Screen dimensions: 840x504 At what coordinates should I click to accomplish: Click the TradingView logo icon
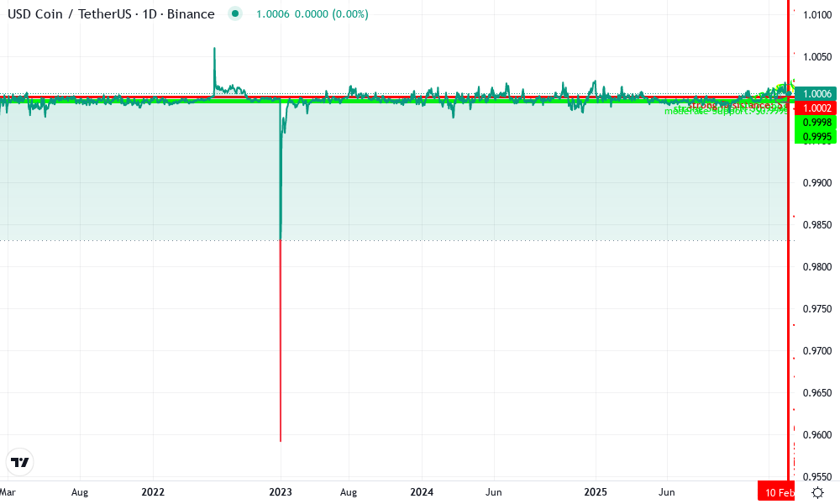19,462
